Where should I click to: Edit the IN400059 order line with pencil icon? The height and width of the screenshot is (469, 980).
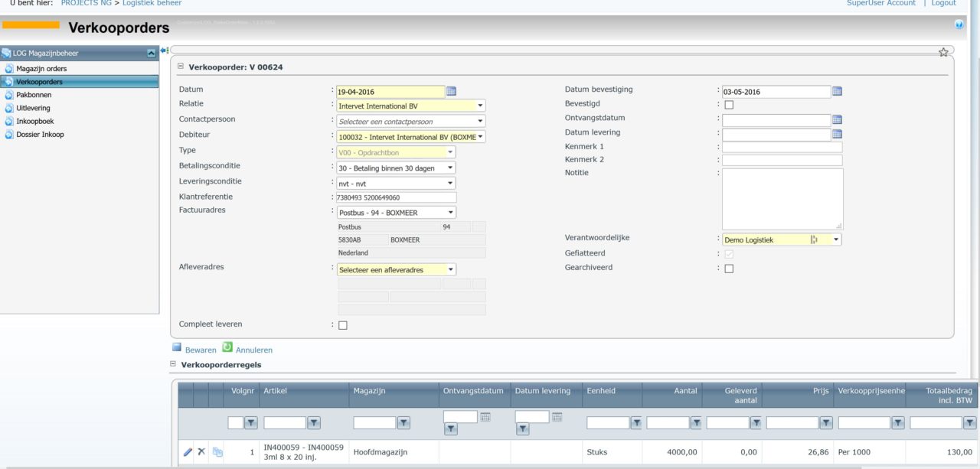(x=188, y=451)
